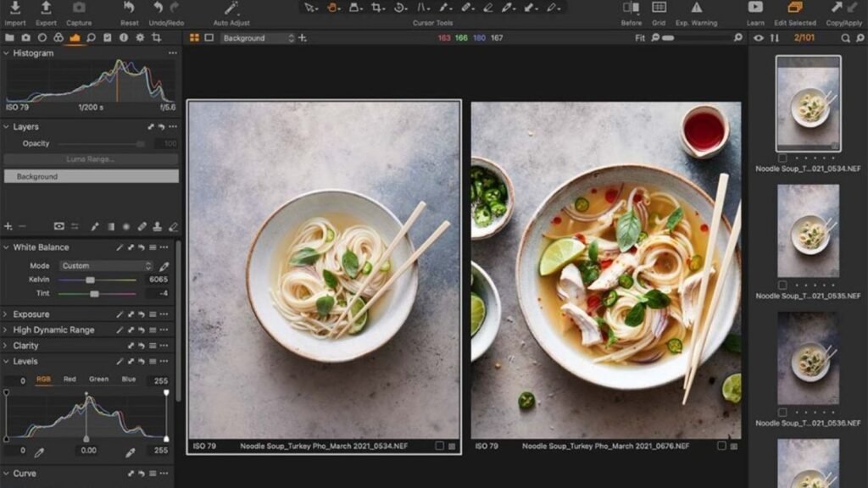Select the Noodle Soup 0535 thumbnail
The image size is (868, 488).
pos(808,219)
